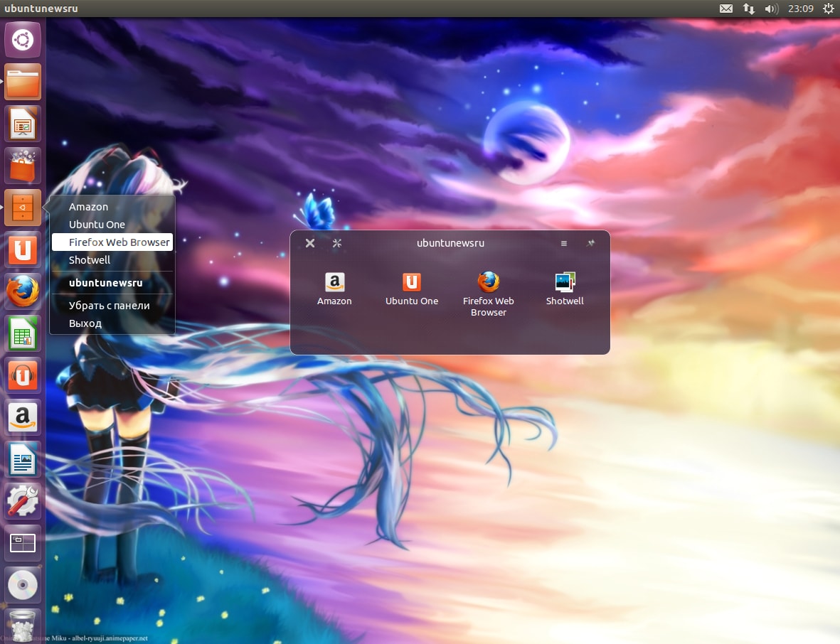Viewport: 840px width, 644px height.
Task: Open the Ubuntu Dash home button
Action: point(23,40)
